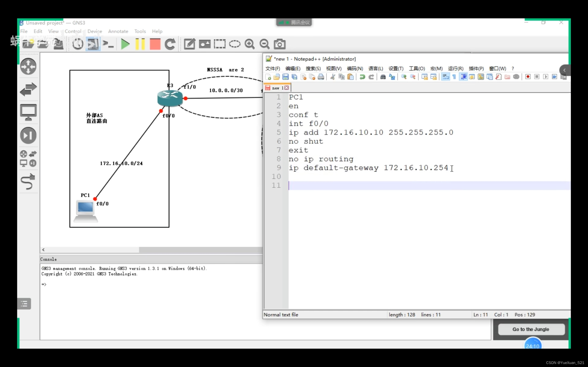
Task: Open the browse routers panel in GNS3
Action: click(28, 66)
